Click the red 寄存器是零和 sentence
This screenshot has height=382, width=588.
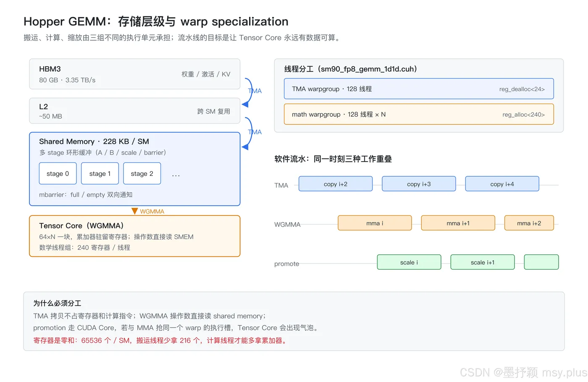(x=161, y=340)
